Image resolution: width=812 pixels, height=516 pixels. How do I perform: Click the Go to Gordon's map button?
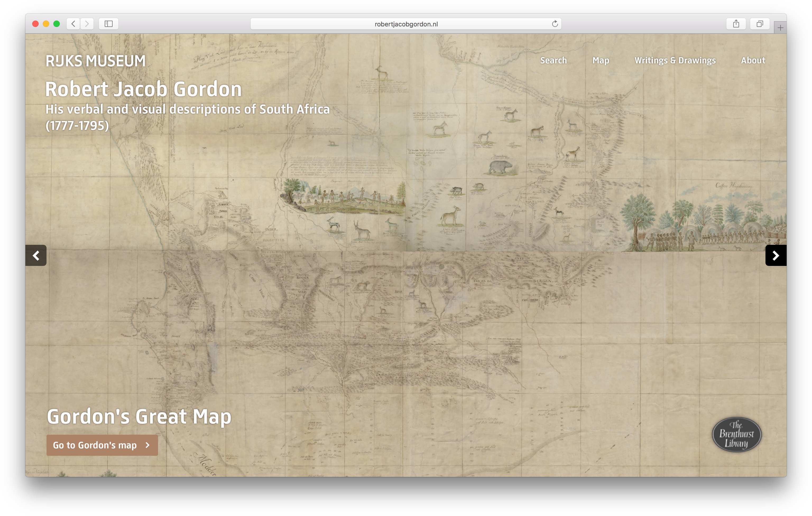(x=102, y=445)
